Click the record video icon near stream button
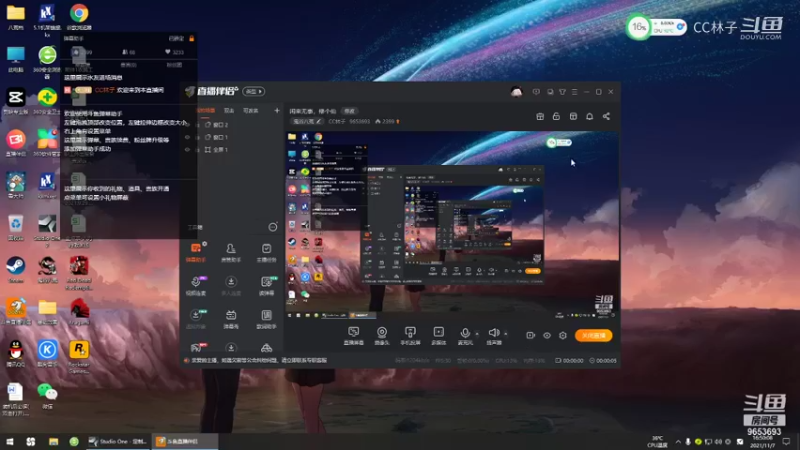 [x=531, y=335]
